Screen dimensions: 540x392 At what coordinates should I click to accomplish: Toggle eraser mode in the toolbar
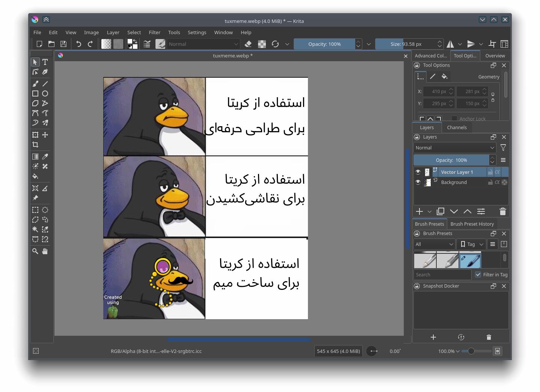248,44
